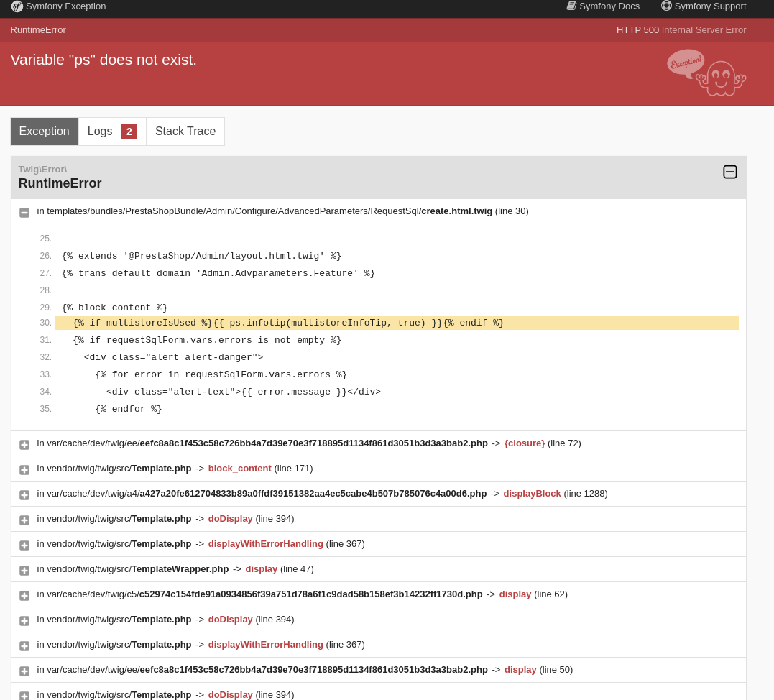
Task: Click the smiling ghost Exception mascot image
Action: [x=706, y=73]
